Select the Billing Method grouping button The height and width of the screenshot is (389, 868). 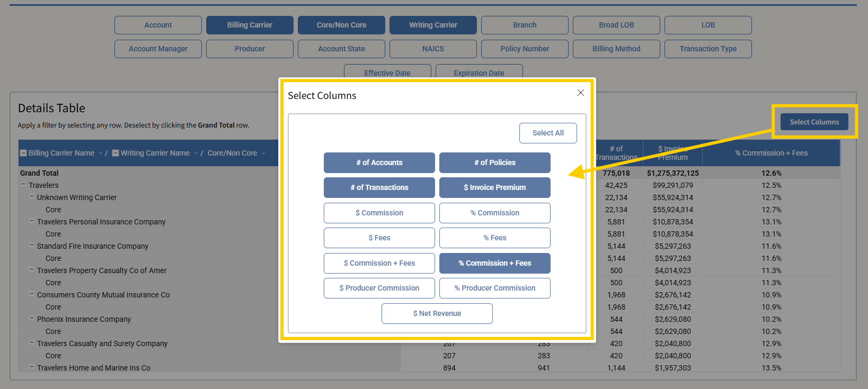pyautogui.click(x=616, y=49)
